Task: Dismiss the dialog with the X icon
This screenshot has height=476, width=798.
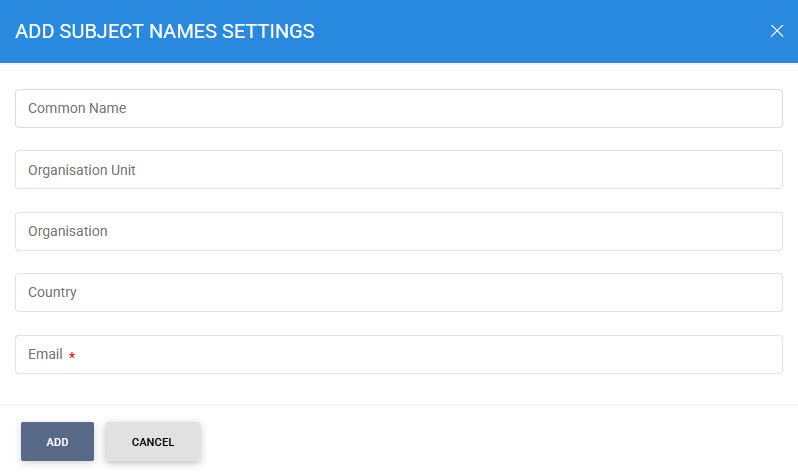Action: click(777, 31)
